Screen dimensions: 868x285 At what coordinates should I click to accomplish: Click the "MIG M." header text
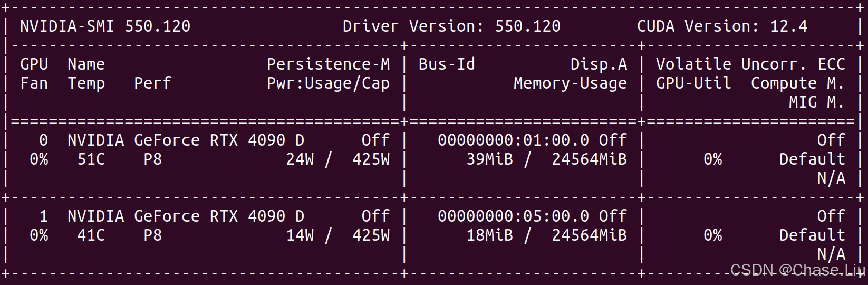(817, 102)
